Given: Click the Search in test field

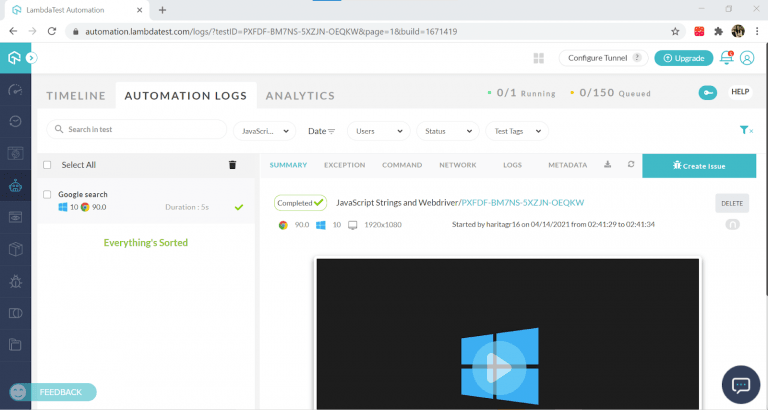Looking at the screenshot, I should click(x=138, y=130).
